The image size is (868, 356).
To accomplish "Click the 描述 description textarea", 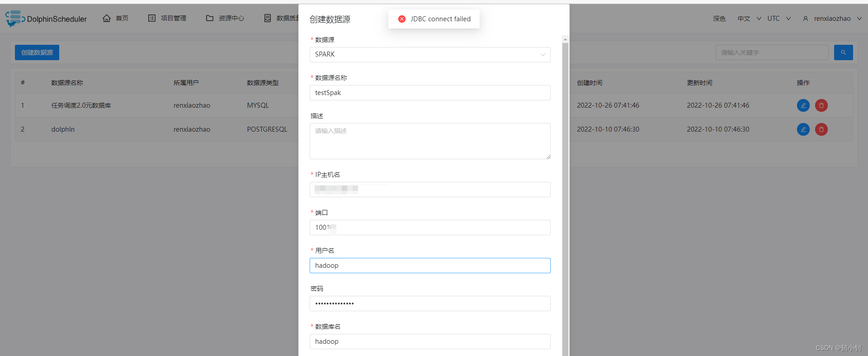I will click(x=430, y=141).
